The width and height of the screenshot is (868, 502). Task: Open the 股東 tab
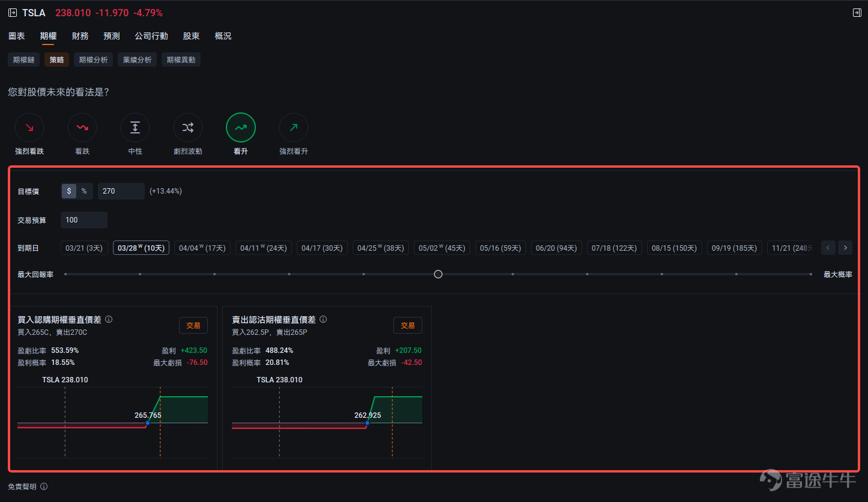point(192,36)
